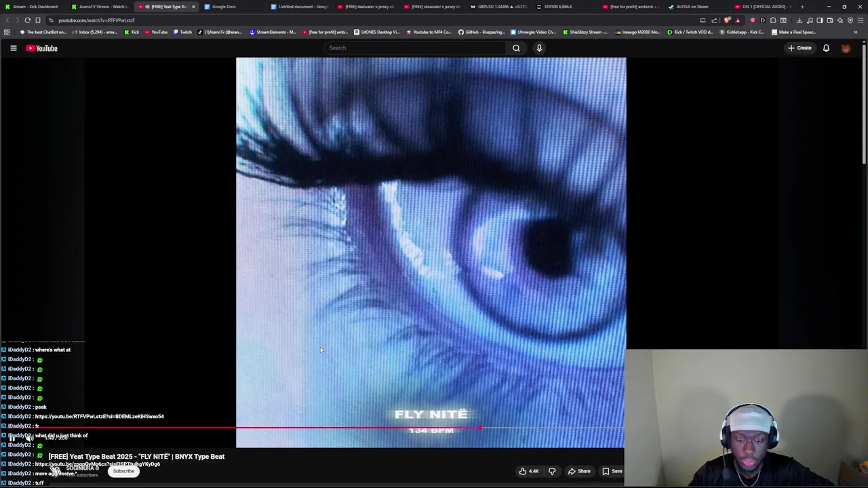
Task: Start voice search with the microphone icon
Action: click(539, 48)
